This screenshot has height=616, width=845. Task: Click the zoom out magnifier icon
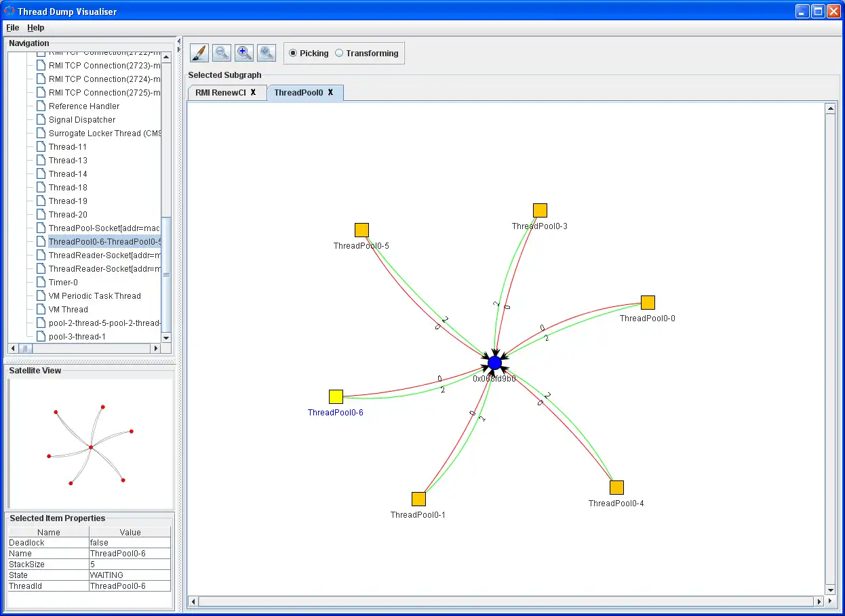click(222, 53)
